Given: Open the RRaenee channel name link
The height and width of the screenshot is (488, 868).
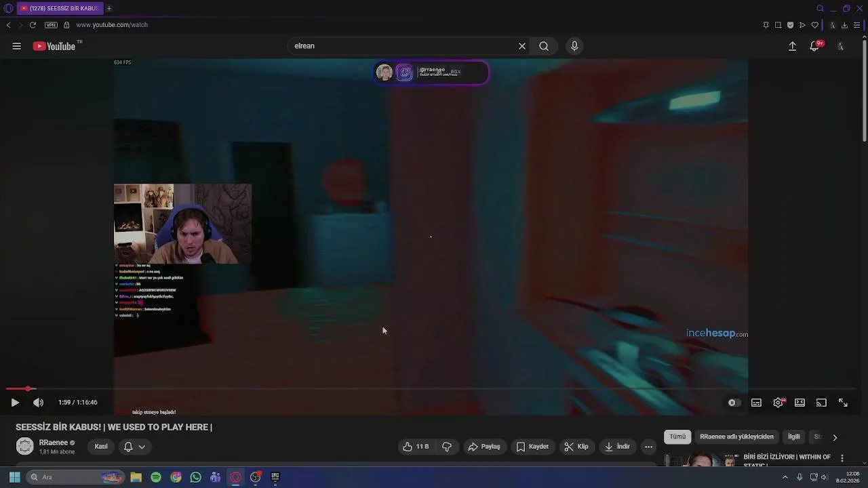Looking at the screenshot, I should coord(54,443).
